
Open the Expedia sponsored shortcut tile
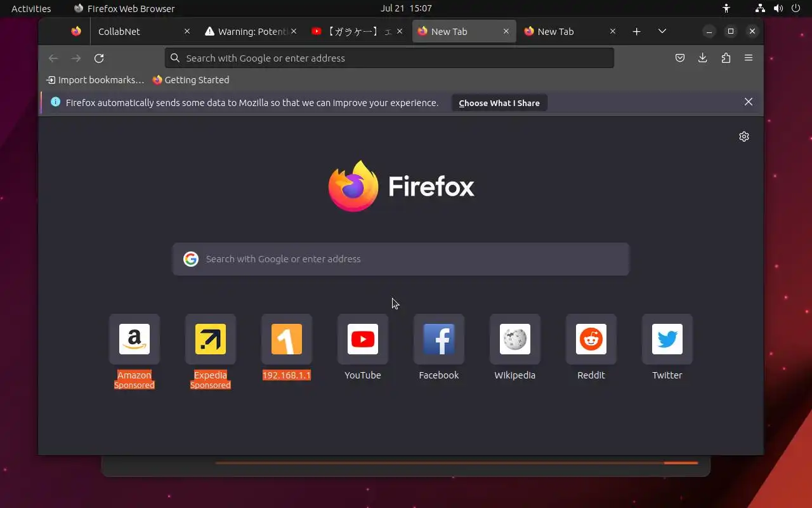point(211,339)
